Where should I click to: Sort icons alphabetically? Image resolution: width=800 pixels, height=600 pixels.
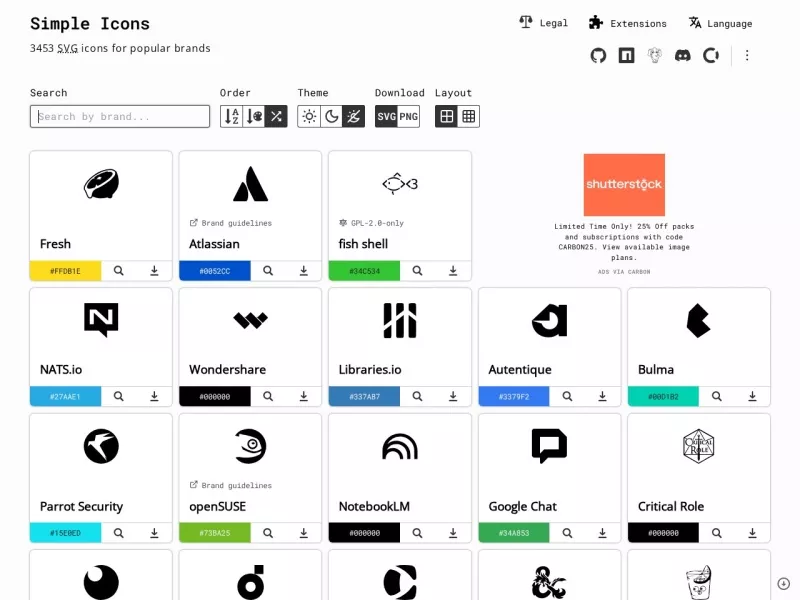click(x=232, y=116)
